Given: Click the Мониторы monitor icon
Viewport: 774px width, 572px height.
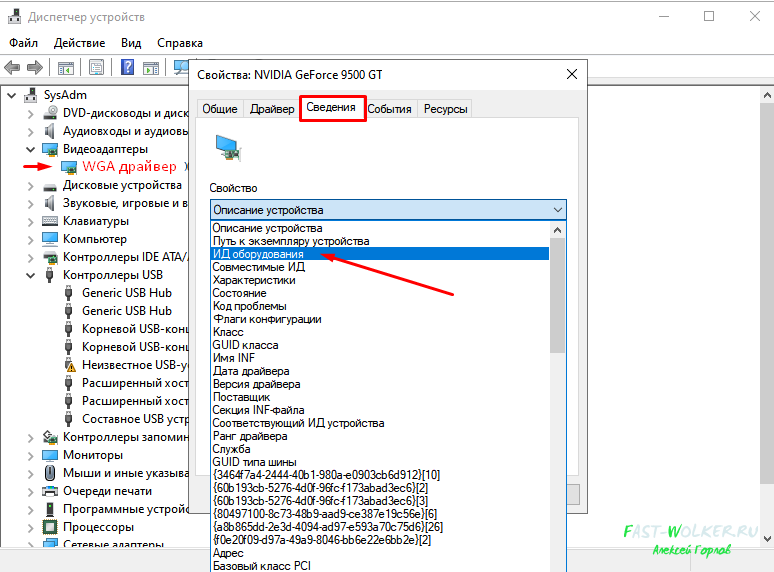Looking at the screenshot, I should click(50, 455).
